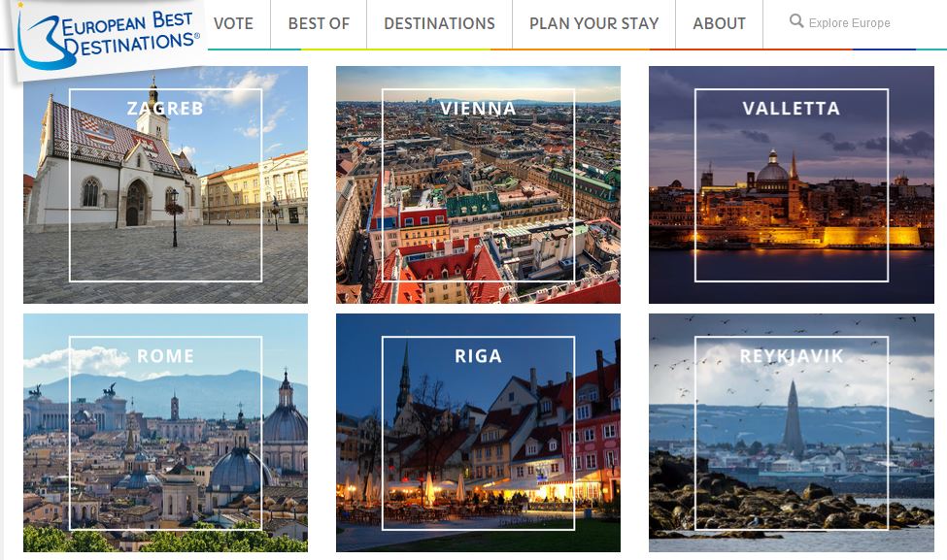Open the Zagreb destination tile

[x=165, y=185]
